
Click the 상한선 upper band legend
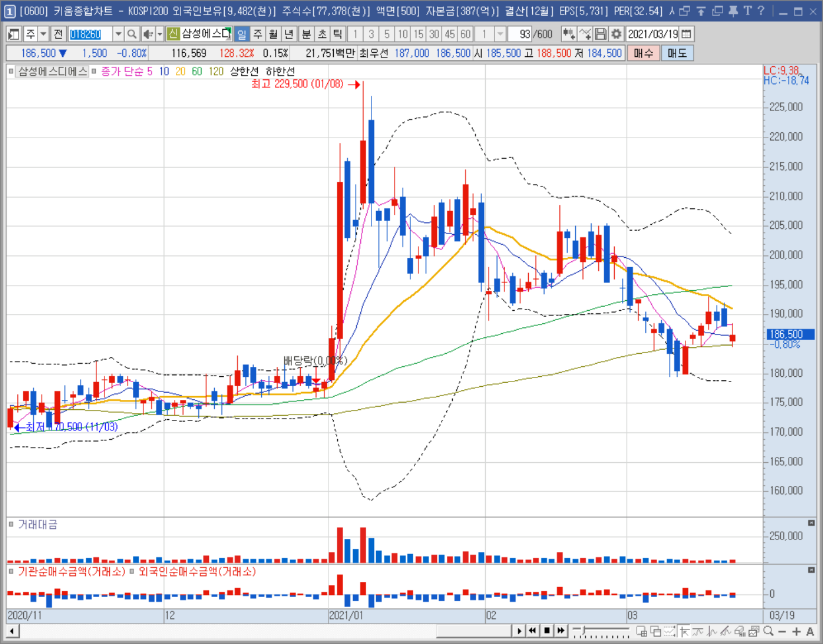tap(244, 71)
